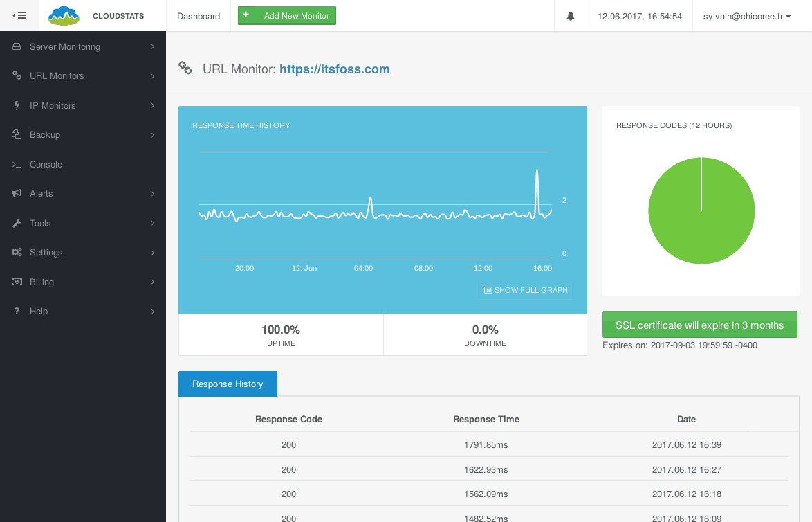Click the RESPONSE CODES (12 HOURS) title
Viewport: 812px width, 522px height.
pos(674,125)
